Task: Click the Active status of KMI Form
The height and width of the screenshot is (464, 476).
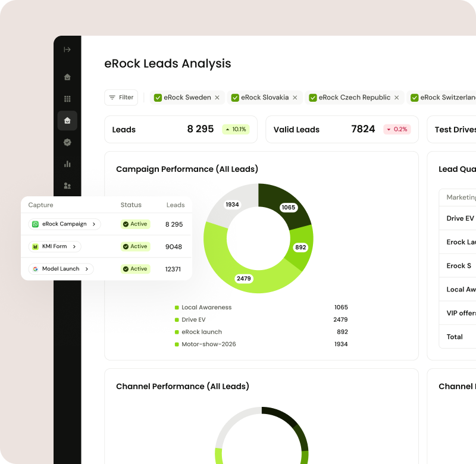Action: 136,247
